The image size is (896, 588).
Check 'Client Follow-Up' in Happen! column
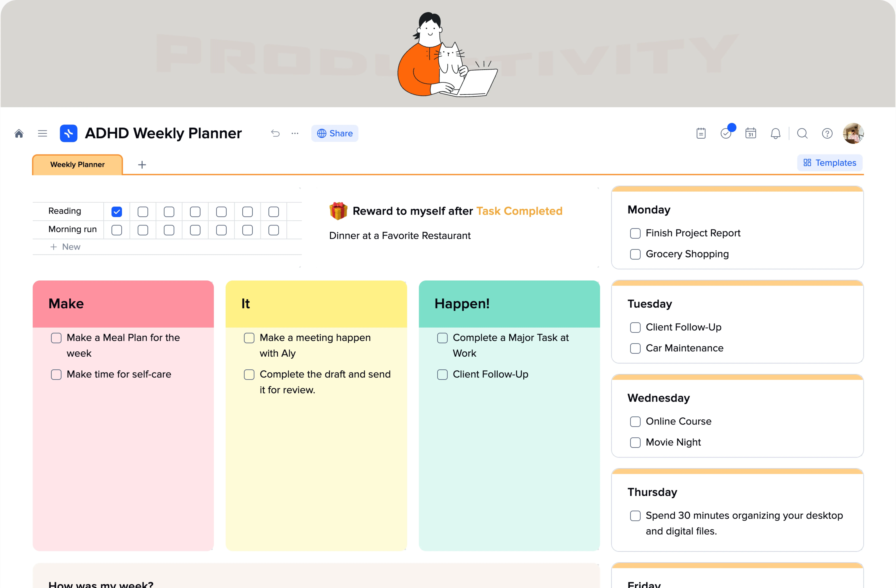click(442, 375)
